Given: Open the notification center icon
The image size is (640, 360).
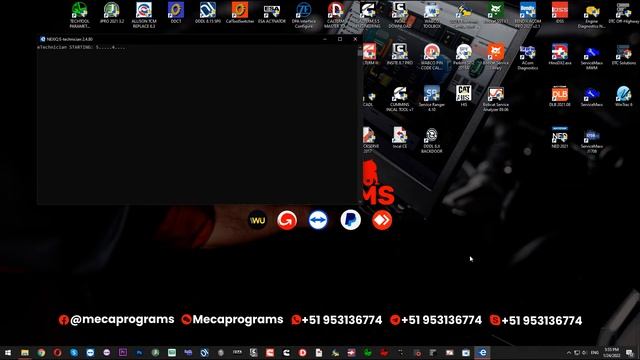Looking at the screenshot, I should click(x=630, y=353).
